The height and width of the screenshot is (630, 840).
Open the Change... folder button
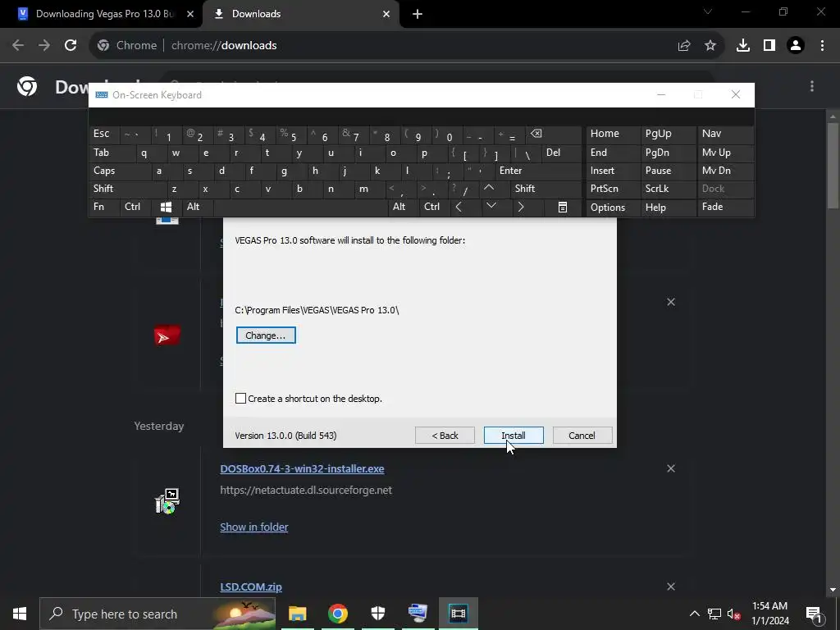pos(266,336)
